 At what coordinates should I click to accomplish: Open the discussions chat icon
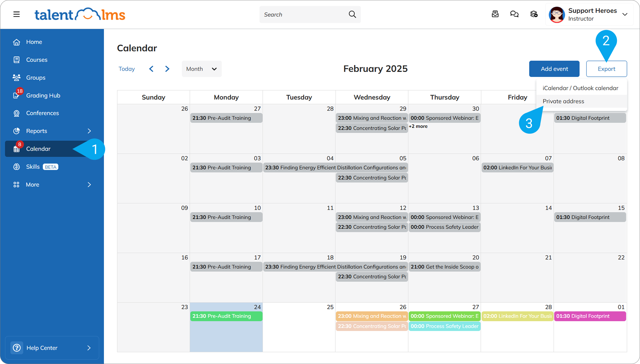point(514,14)
